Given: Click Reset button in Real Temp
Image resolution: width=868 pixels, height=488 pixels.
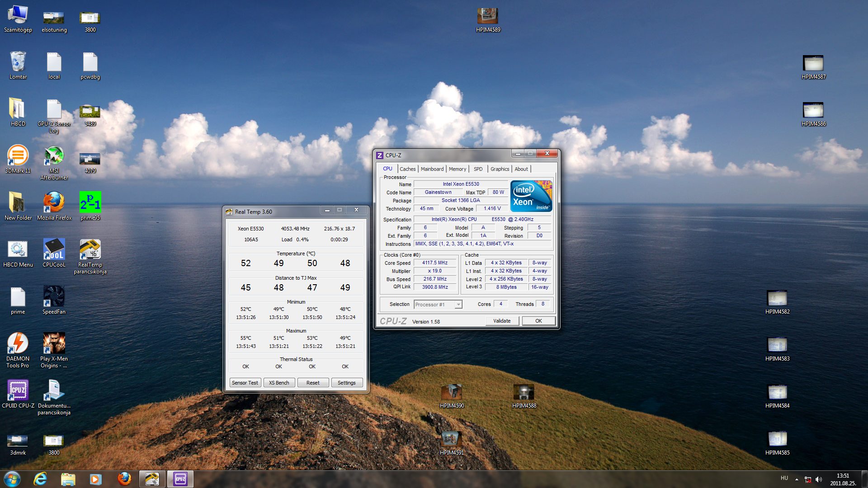Looking at the screenshot, I should pos(313,383).
